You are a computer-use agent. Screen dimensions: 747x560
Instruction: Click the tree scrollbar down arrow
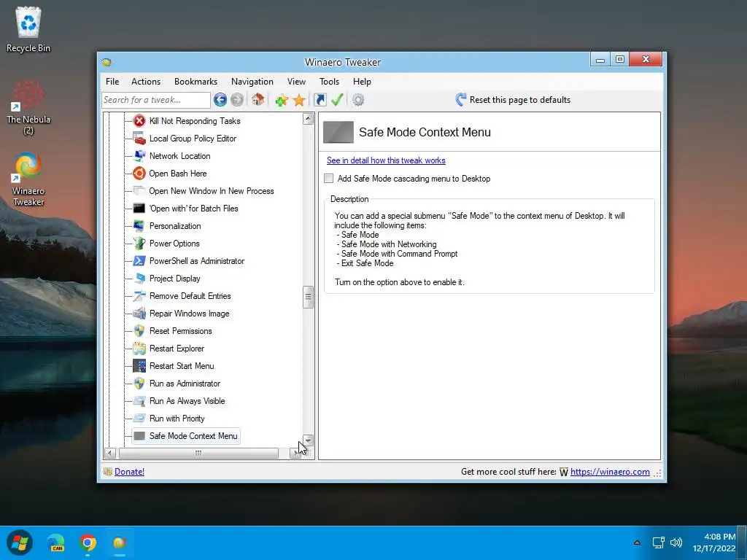click(x=309, y=440)
